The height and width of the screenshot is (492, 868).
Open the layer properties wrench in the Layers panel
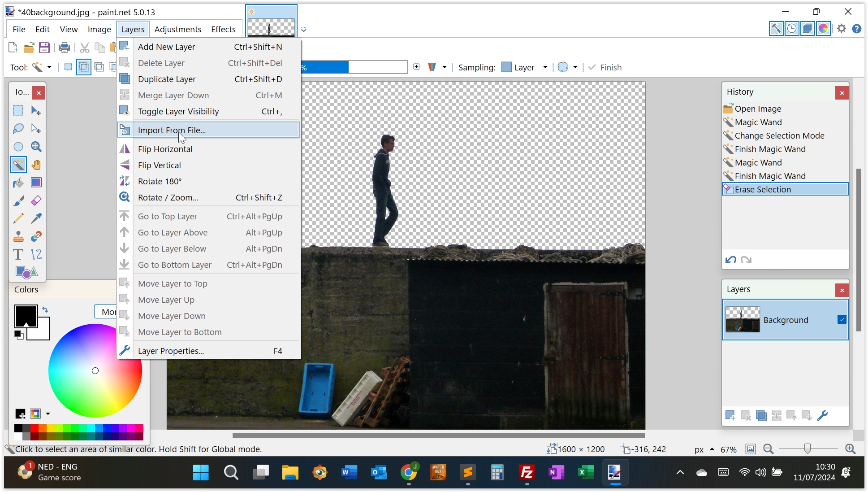pos(822,416)
